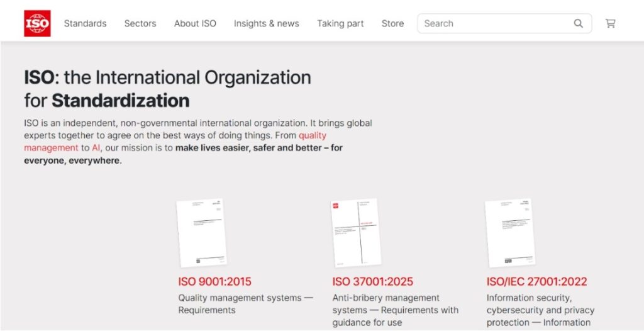Open the ISO 37001:2025 link
The height and width of the screenshot is (331, 644).
(373, 282)
